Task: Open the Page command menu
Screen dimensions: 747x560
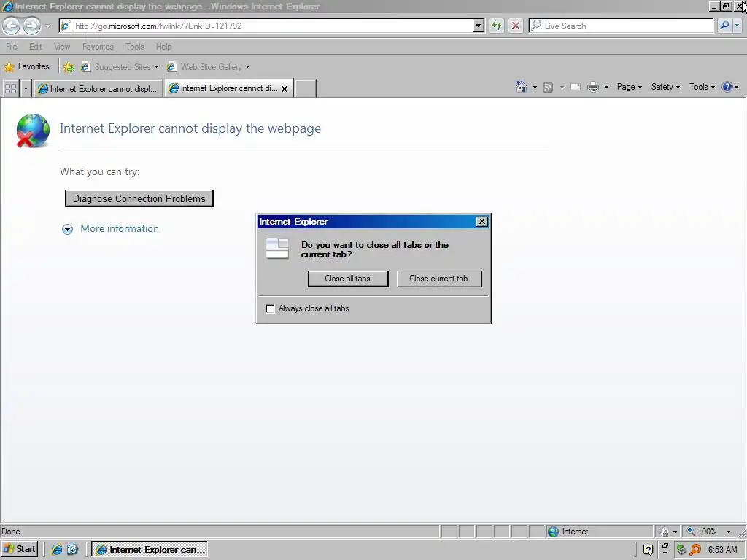Action: [x=630, y=87]
